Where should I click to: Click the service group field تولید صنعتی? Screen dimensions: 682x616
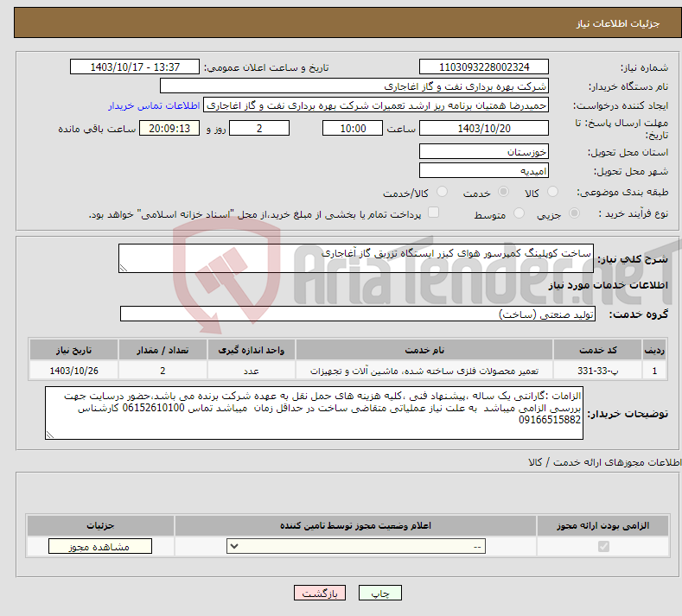358,314
